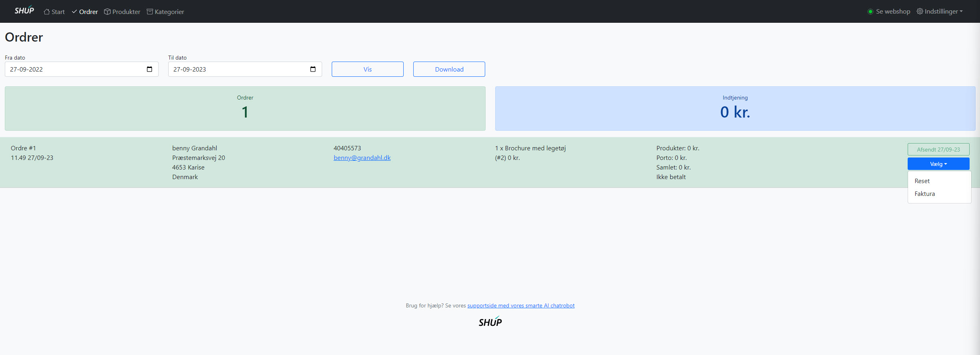Open the Til dato calendar picker icon
This screenshot has height=355, width=980.
click(313, 69)
